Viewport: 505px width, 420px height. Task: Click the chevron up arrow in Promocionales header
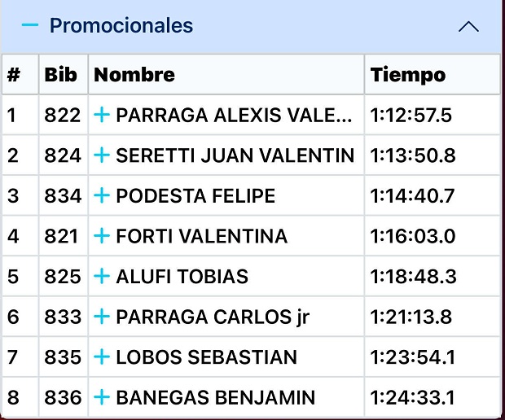pyautogui.click(x=468, y=26)
